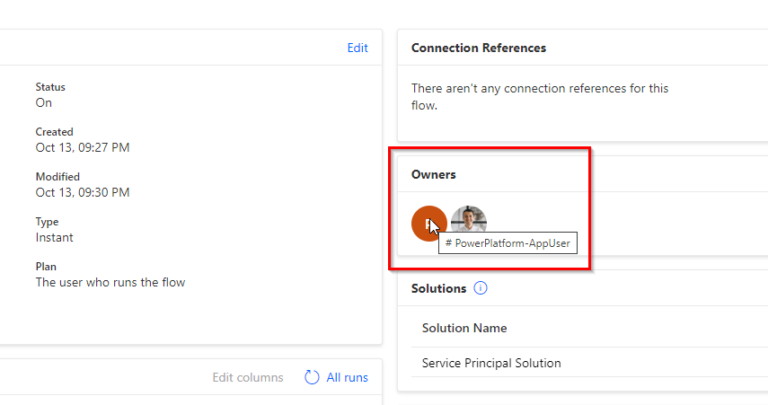768x405 pixels.
Task: Select the Service Principal Solution row
Action: [x=491, y=363]
